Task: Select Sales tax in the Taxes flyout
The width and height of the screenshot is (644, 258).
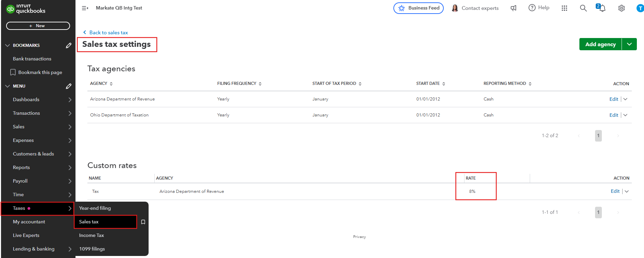Action: pos(105,222)
